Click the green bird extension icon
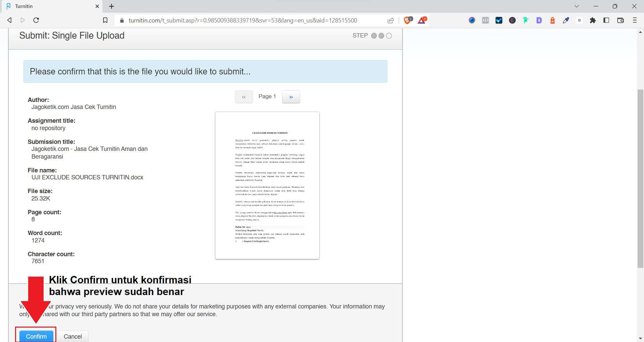Viewport: 644px width, 342px height. click(526, 20)
